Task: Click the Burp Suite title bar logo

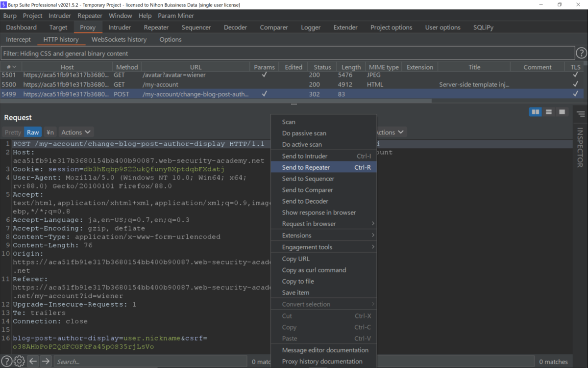Action: pyautogui.click(x=4, y=4)
